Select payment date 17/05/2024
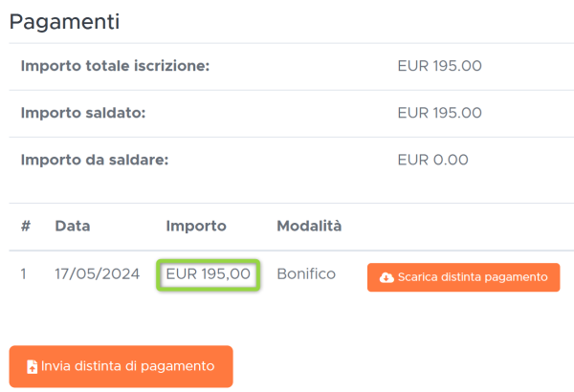The image size is (574, 392). [x=98, y=273]
